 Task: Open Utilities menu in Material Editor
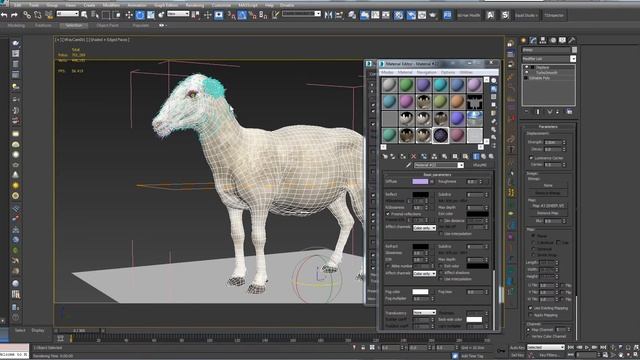(466, 72)
